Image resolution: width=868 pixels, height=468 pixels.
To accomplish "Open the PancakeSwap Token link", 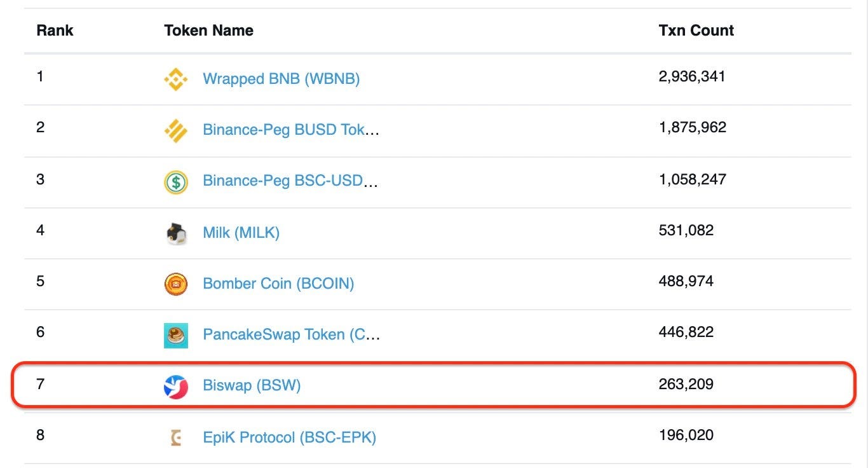I will pyautogui.click(x=291, y=334).
